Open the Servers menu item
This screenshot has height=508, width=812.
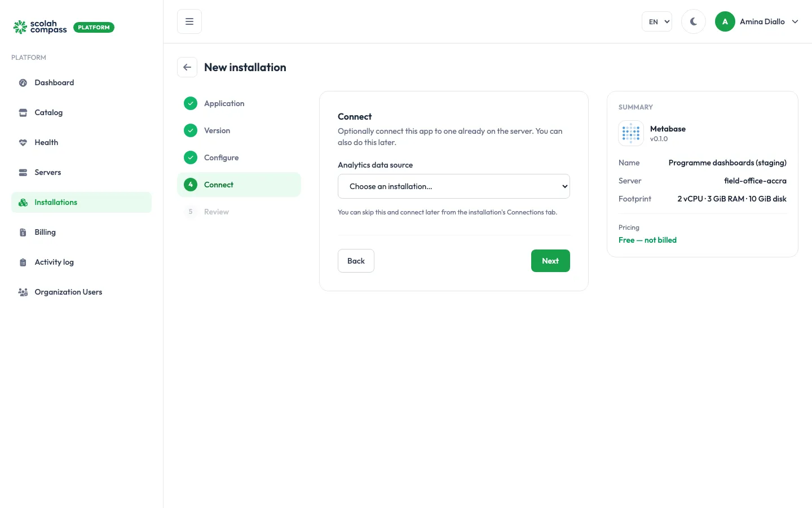pyautogui.click(x=81, y=172)
